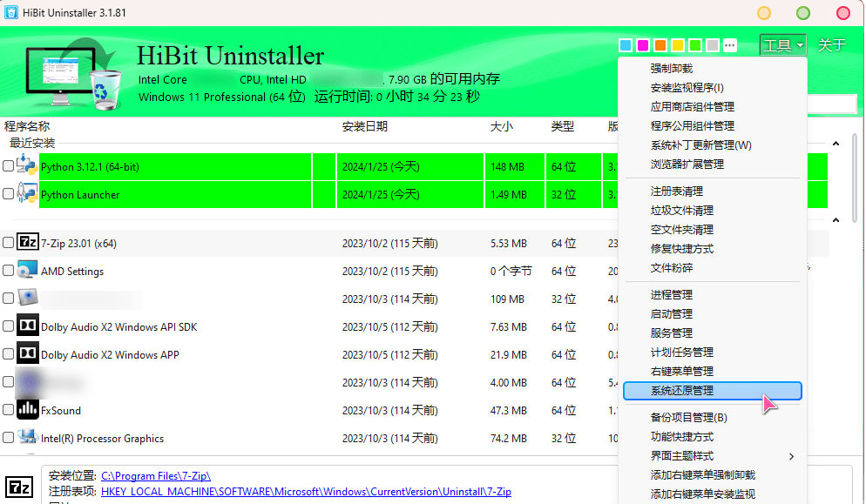This screenshot has height=504, width=866.
Task: Sort the list by the 安装日期 column header
Action: (x=365, y=126)
